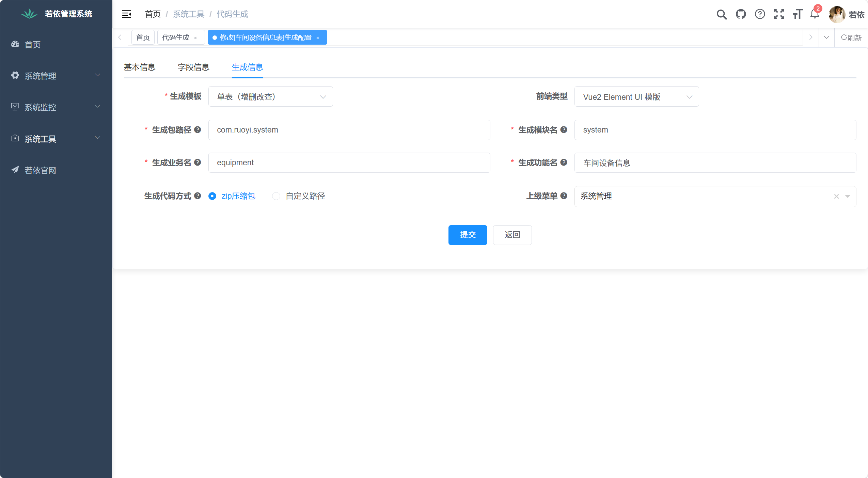
Task: Click the Ruoyi logo leaf icon
Action: tap(29, 14)
